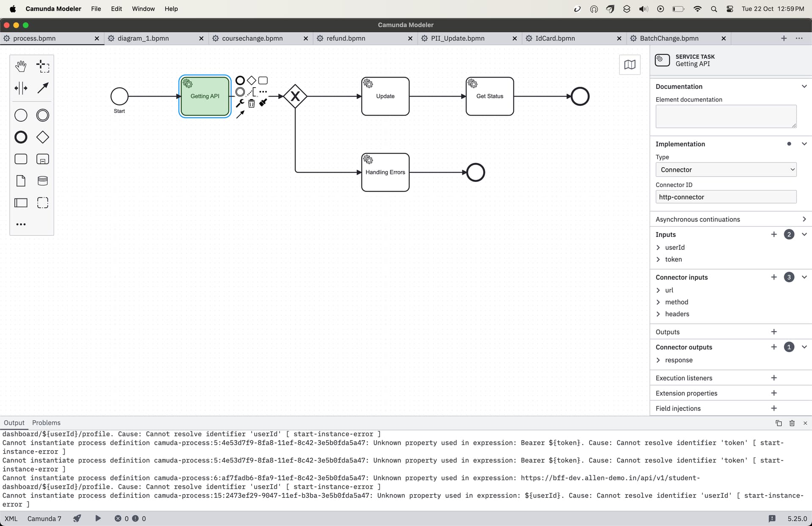
Task: Click the deploy rocket icon
Action: click(x=77, y=518)
